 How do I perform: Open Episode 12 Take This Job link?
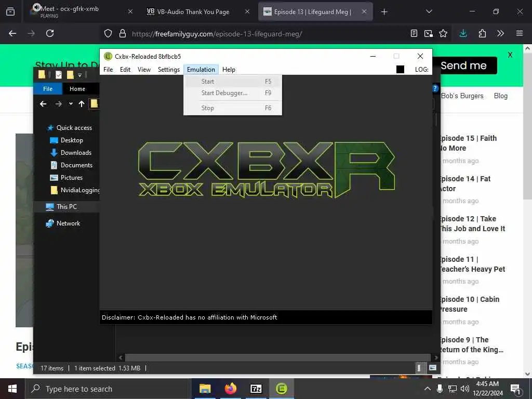tap(472, 223)
